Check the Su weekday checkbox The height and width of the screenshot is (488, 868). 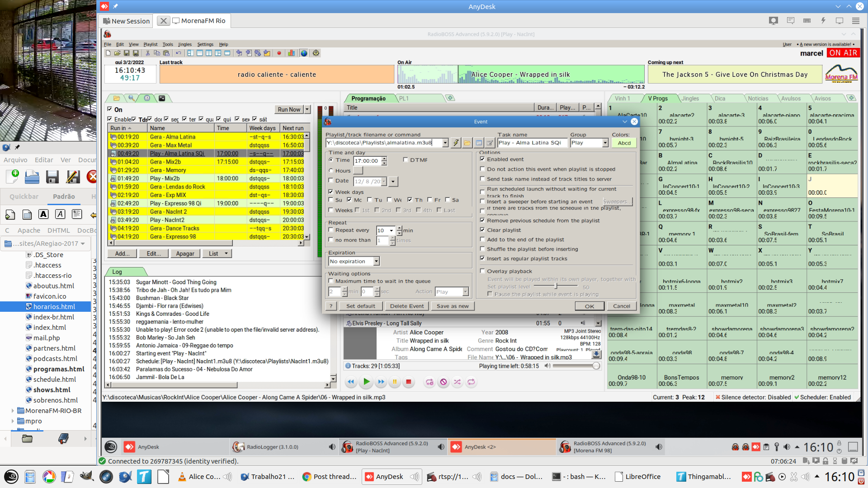pos(331,200)
